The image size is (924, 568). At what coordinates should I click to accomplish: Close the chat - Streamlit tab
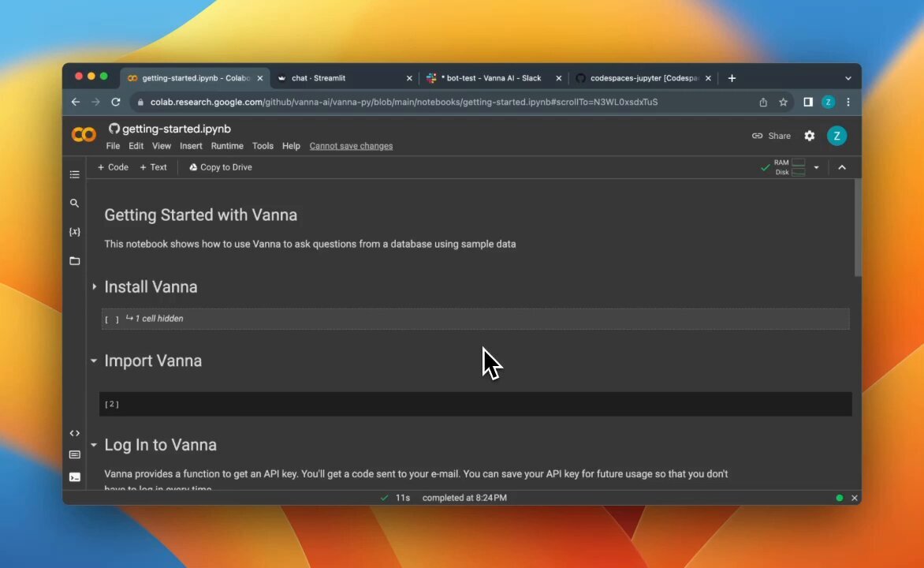409,78
